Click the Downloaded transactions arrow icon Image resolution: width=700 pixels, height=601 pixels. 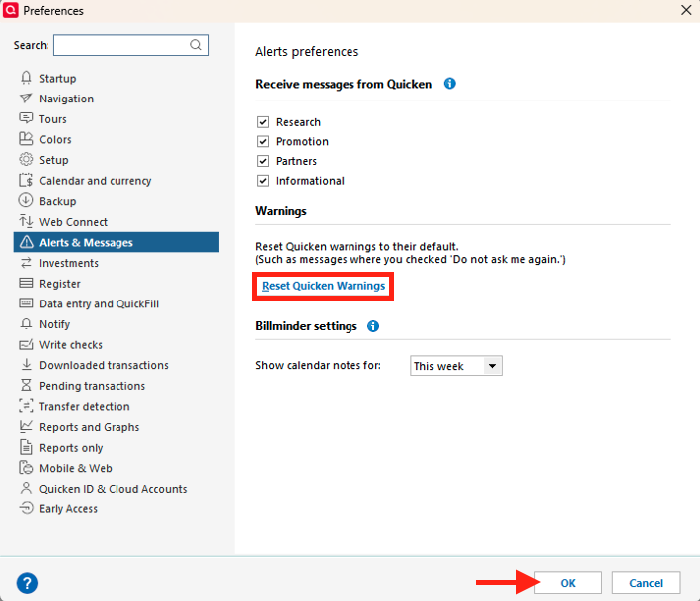[26, 364]
